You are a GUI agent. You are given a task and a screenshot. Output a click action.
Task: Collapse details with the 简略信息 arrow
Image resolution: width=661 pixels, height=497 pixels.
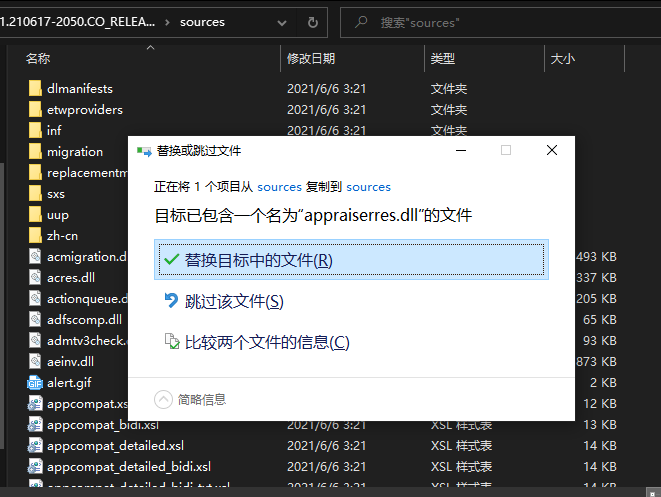164,399
